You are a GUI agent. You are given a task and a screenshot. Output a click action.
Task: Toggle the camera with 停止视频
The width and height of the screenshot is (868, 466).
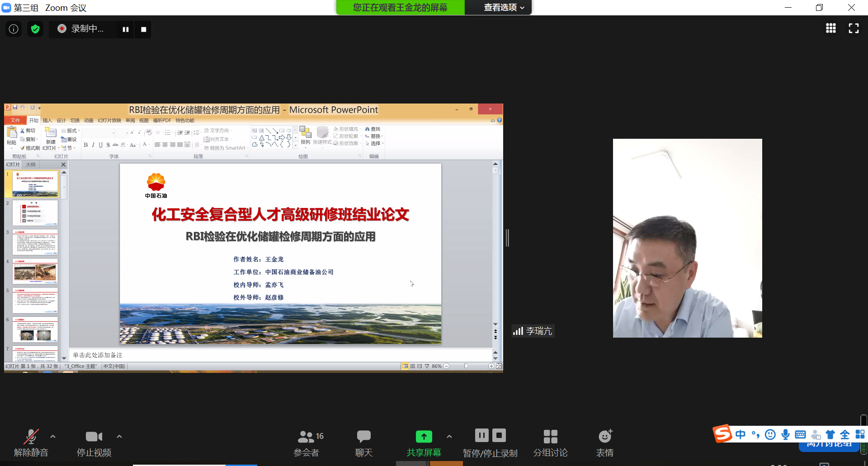94,442
